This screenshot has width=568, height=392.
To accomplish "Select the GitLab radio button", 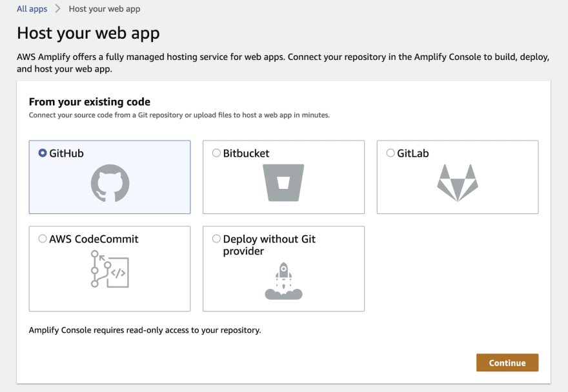I will [390, 153].
